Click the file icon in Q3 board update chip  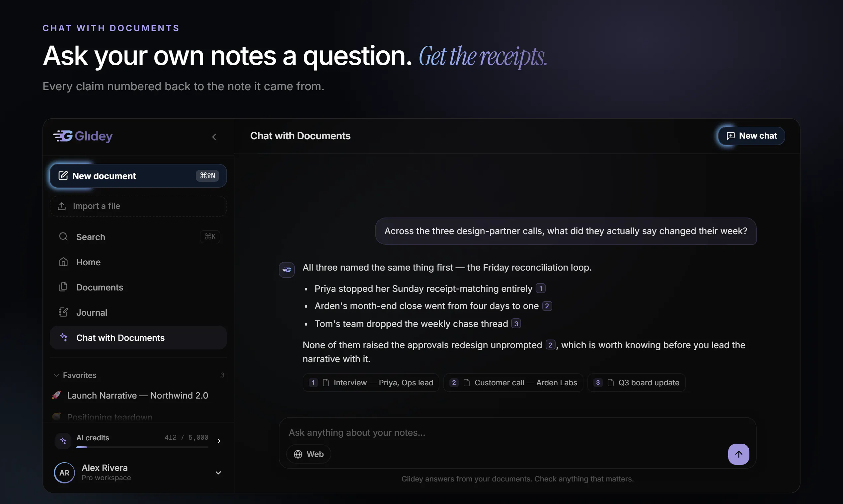(610, 383)
